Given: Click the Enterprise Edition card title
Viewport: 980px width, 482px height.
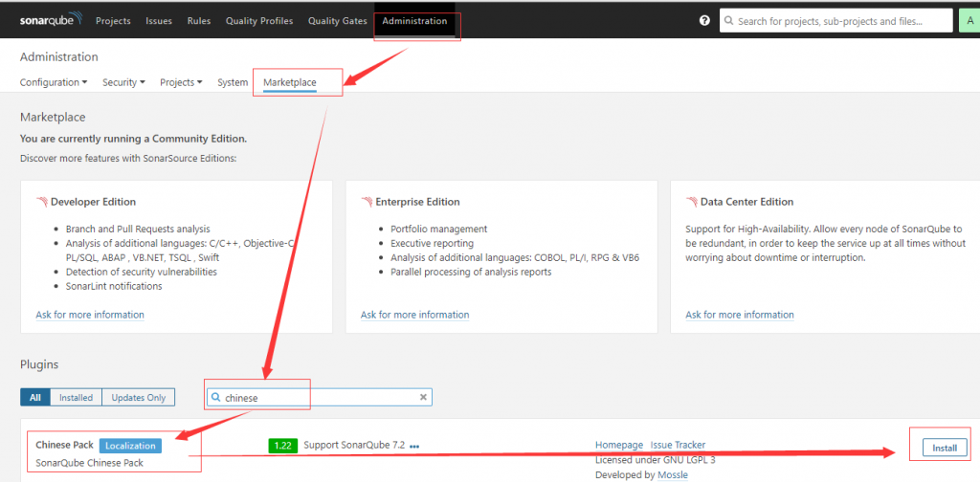Looking at the screenshot, I should click(x=417, y=202).
